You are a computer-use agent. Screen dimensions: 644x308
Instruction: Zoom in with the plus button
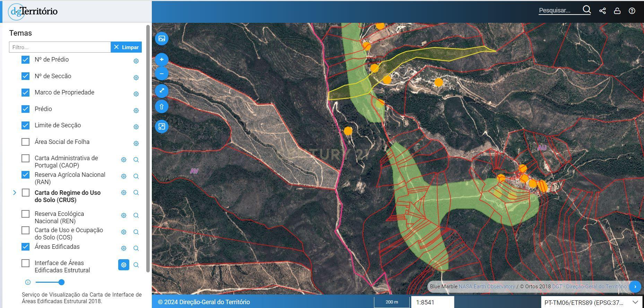point(162,60)
